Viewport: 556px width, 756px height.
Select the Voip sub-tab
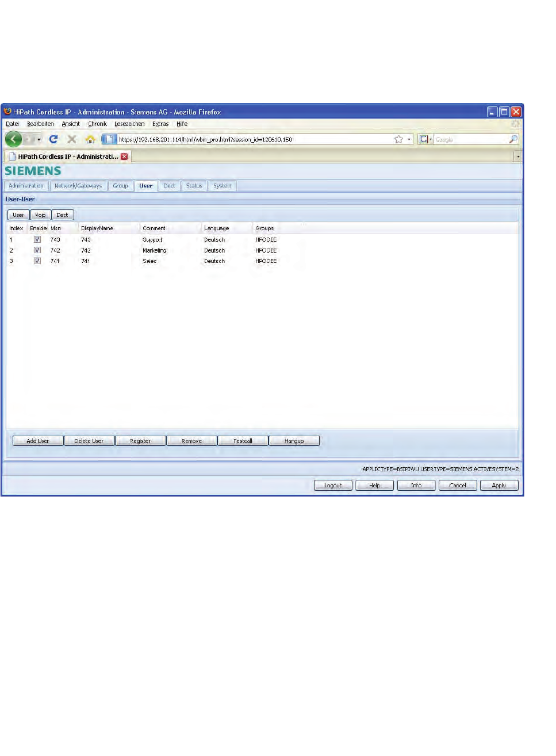40,215
